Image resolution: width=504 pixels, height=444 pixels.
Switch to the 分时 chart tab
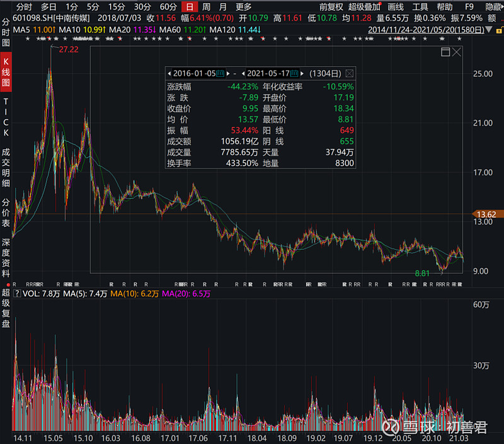coord(24,7)
